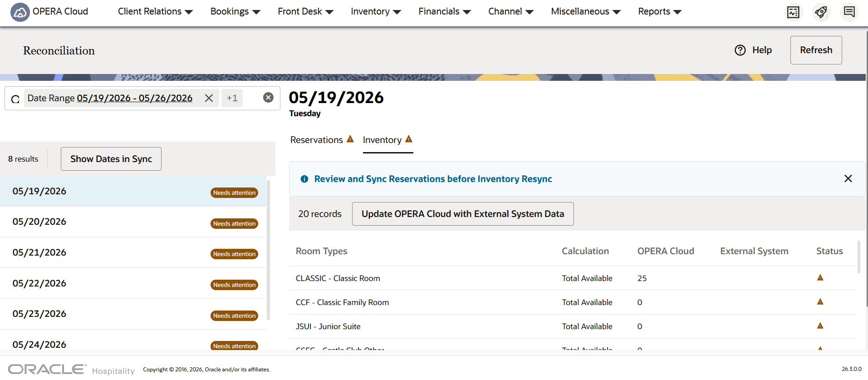
Task: Open the date range 05/19/2026 - 05/26/2026 link
Action: pyautogui.click(x=135, y=98)
